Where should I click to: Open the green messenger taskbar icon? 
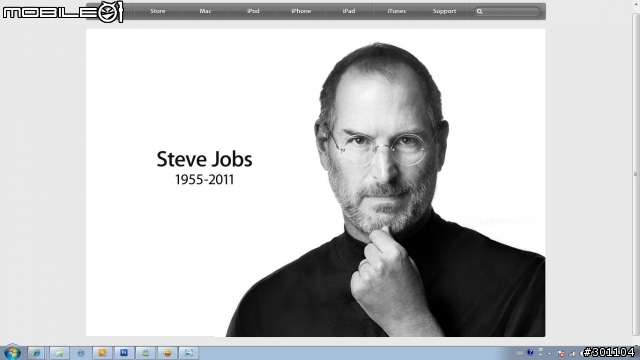pyautogui.click(x=145, y=353)
